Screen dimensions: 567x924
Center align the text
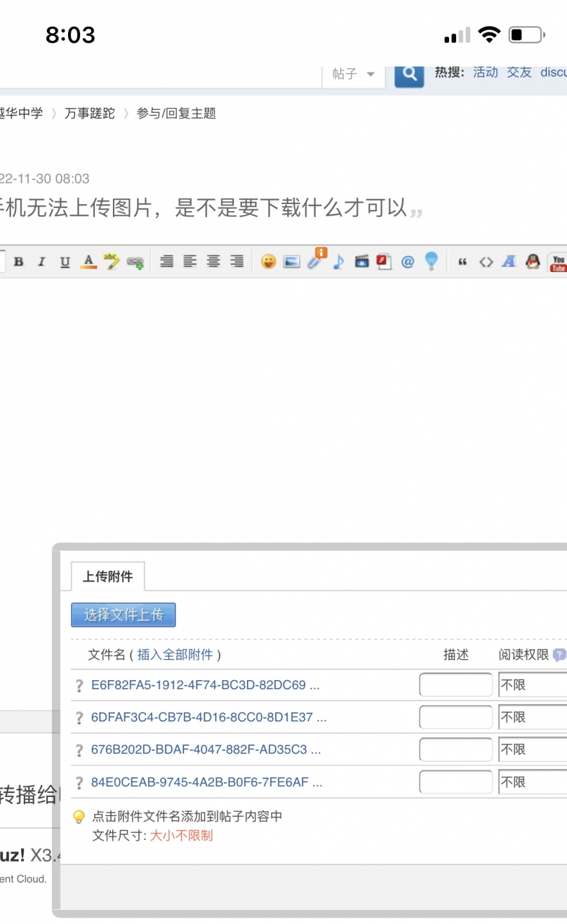click(214, 262)
